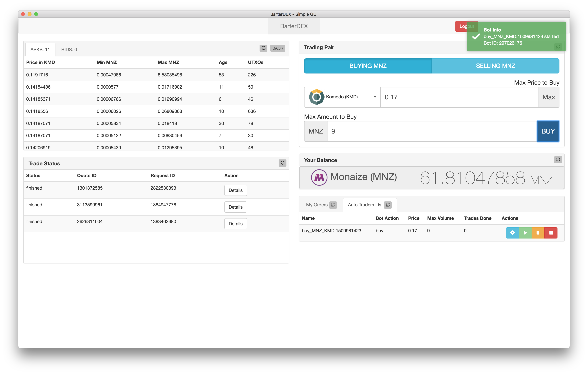Resume the buy_MNZ_KMD bot with play icon
Screen dimensions: 588x374
[x=525, y=233]
